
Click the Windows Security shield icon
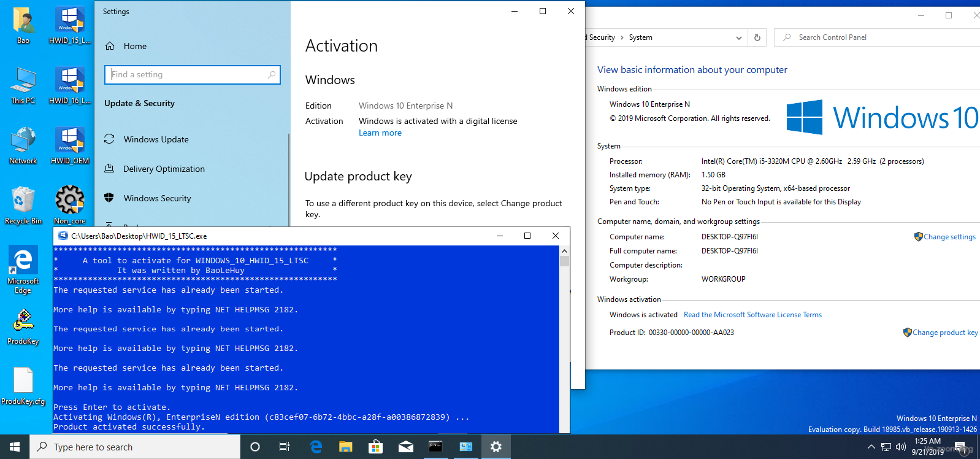[x=109, y=198]
